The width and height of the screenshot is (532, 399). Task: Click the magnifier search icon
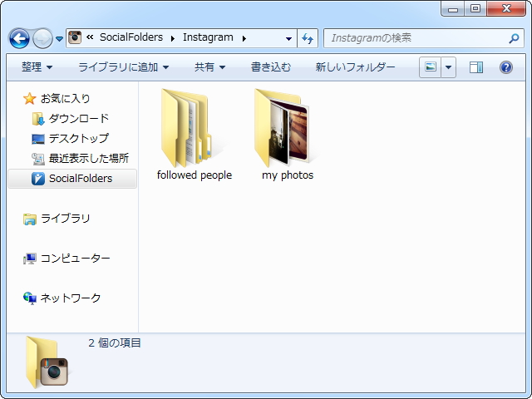point(514,38)
